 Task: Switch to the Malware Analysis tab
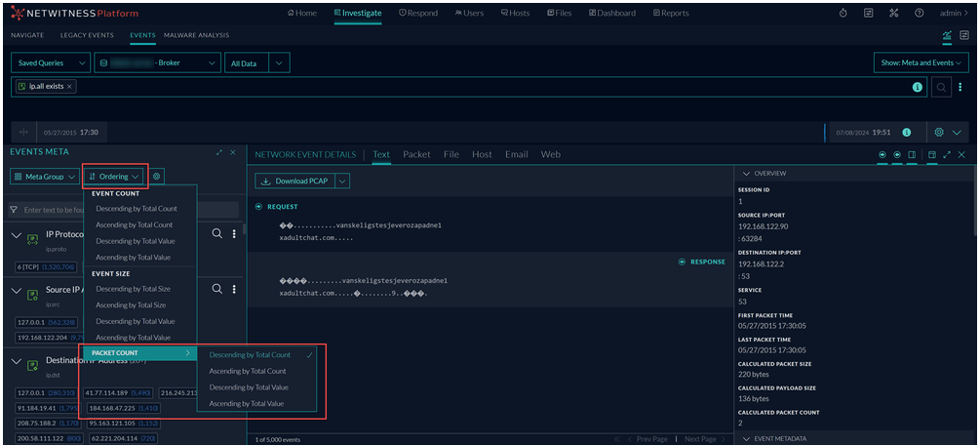pyautogui.click(x=196, y=36)
